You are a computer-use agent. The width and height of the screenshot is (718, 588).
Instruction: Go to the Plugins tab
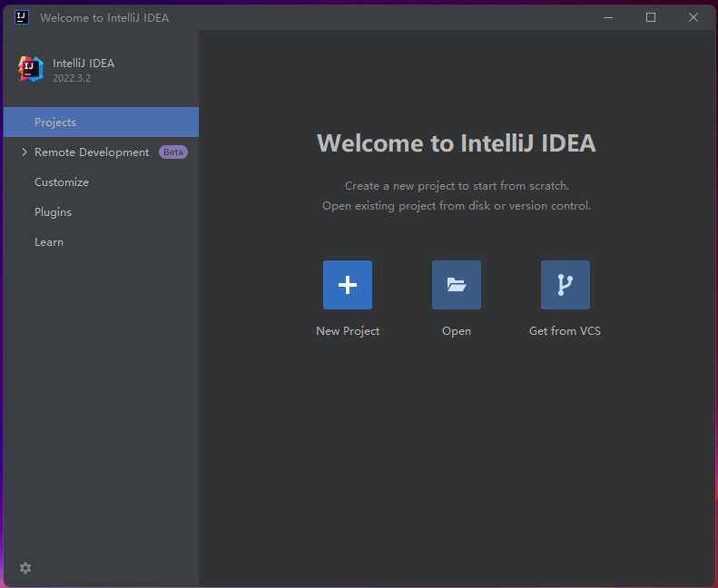click(101, 211)
